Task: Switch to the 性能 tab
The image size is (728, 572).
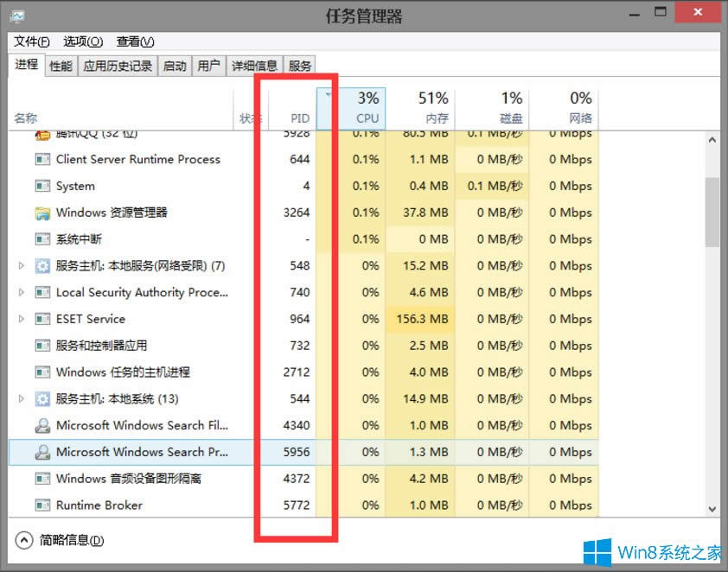Action: click(x=60, y=65)
